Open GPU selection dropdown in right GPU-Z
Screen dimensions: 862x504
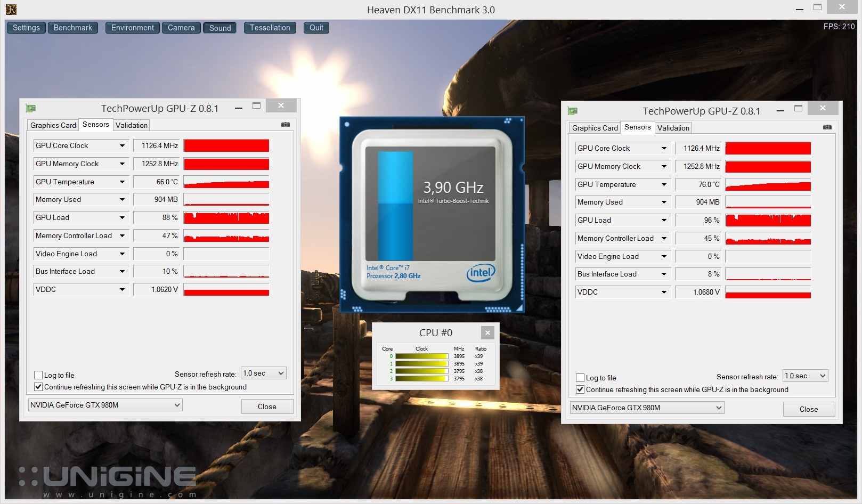click(x=647, y=408)
